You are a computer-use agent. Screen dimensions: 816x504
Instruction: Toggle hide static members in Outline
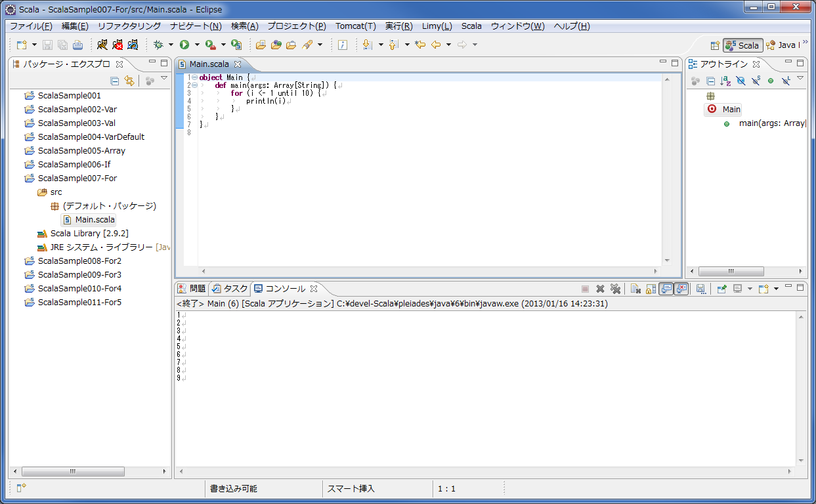coord(756,81)
